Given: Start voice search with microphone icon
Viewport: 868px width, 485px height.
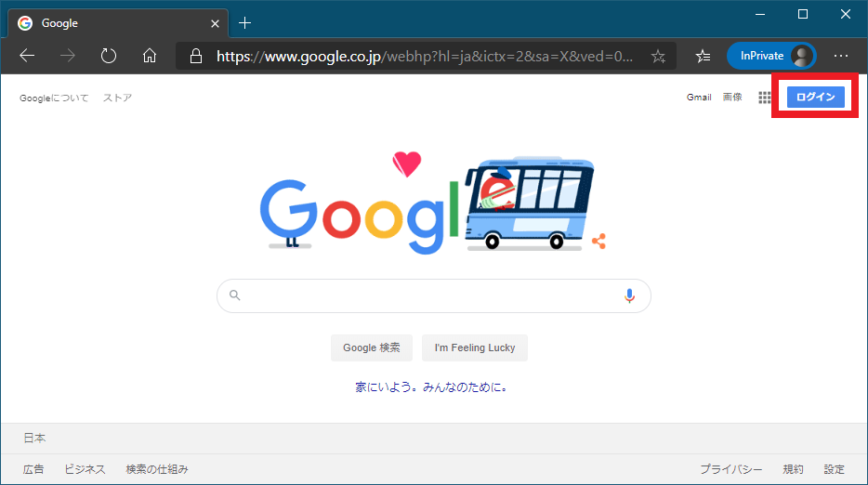Looking at the screenshot, I should (x=629, y=296).
